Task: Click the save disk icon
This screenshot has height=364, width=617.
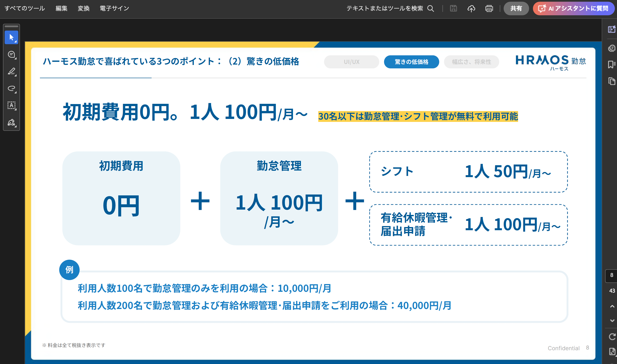Action: 453,8
